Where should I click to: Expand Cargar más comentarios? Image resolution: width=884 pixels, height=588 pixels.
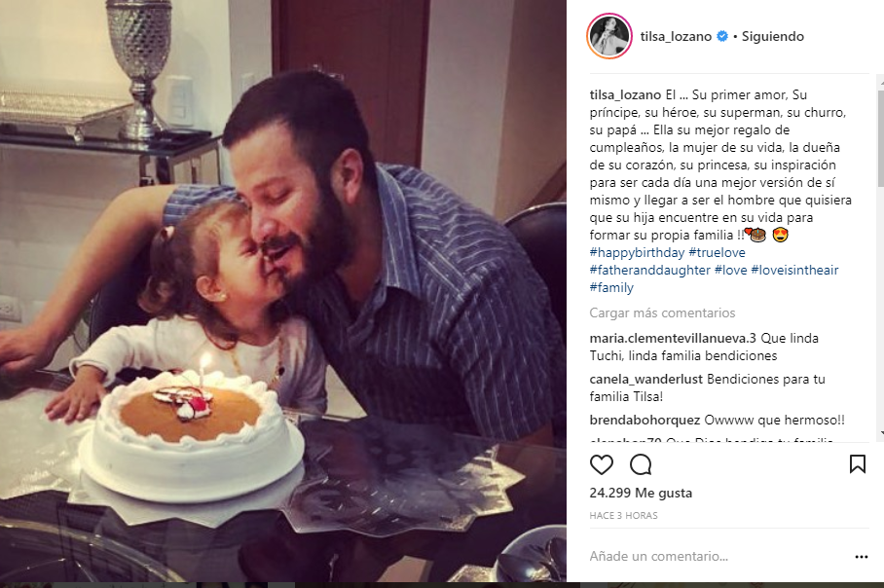[x=662, y=312]
